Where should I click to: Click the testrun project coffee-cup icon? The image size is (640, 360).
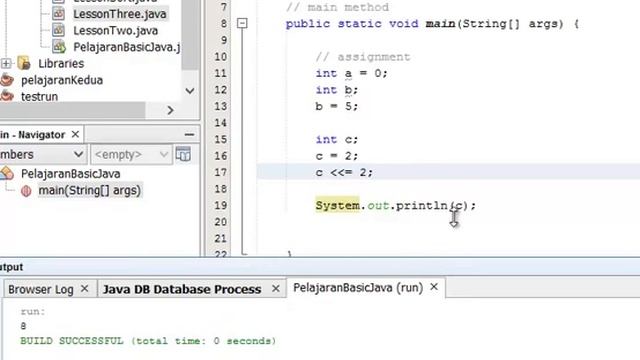point(7,96)
